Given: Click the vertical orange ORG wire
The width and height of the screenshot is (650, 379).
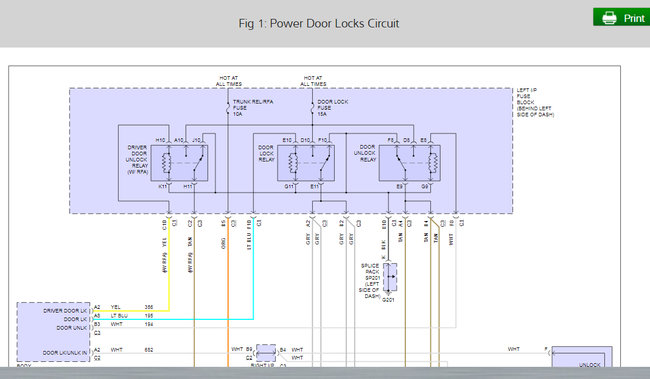Looking at the screenshot, I should [x=228, y=292].
